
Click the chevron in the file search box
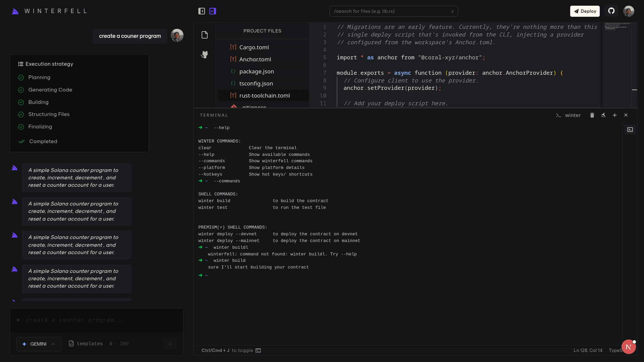(x=452, y=11)
